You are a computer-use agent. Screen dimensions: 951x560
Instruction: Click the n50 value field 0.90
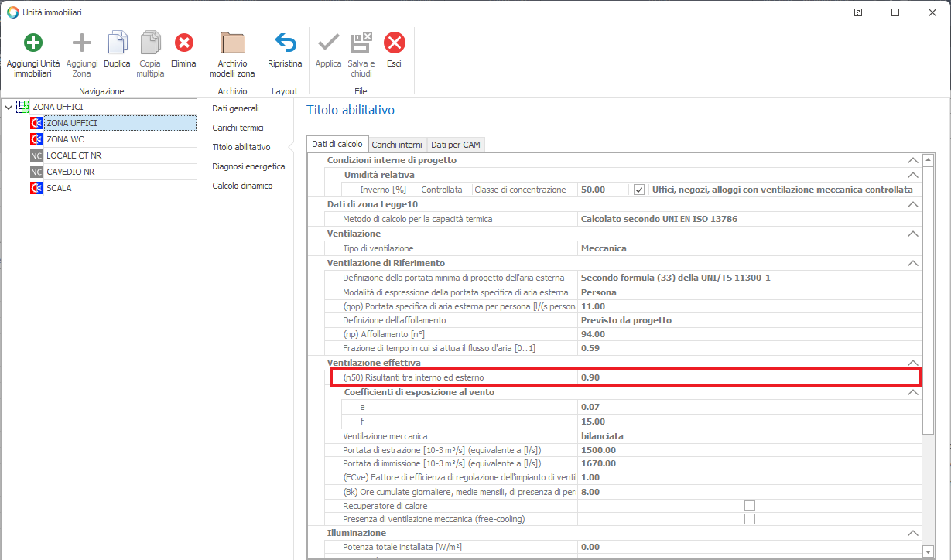point(747,377)
